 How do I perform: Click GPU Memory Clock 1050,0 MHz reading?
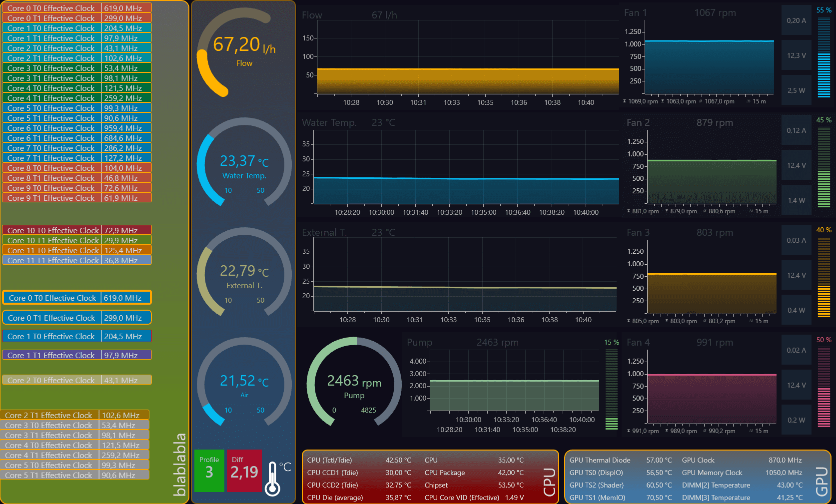click(742, 473)
